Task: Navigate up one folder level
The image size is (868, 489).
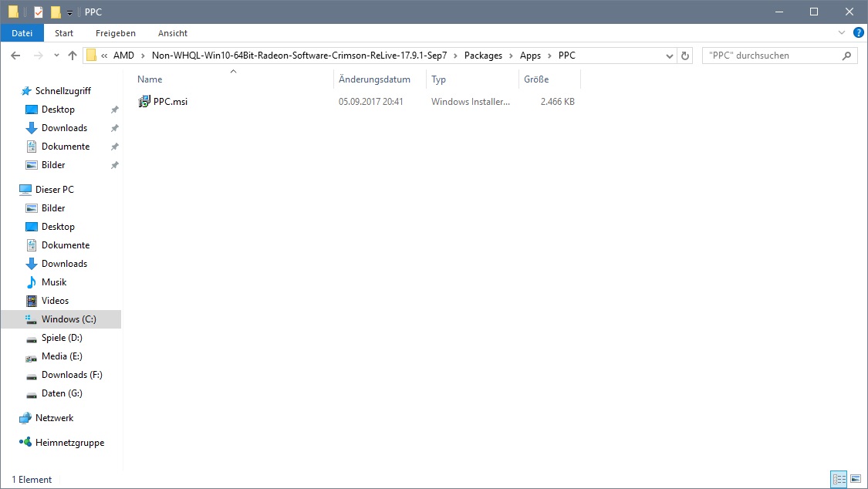Action: 73,56
